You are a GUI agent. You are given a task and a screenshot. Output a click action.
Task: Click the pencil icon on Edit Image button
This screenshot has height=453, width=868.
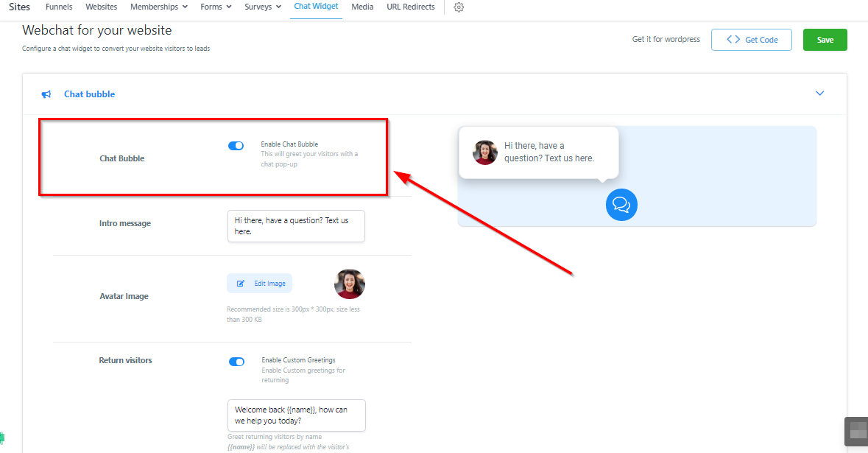click(241, 284)
